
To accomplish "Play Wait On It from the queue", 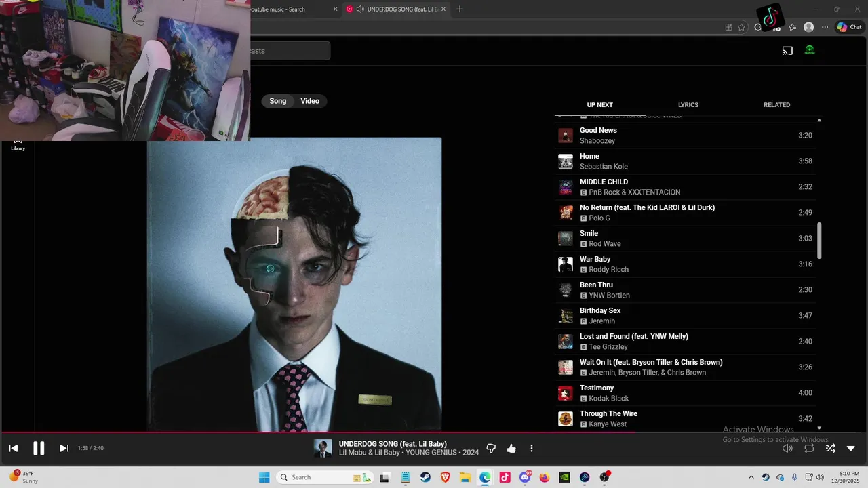I will (x=685, y=367).
